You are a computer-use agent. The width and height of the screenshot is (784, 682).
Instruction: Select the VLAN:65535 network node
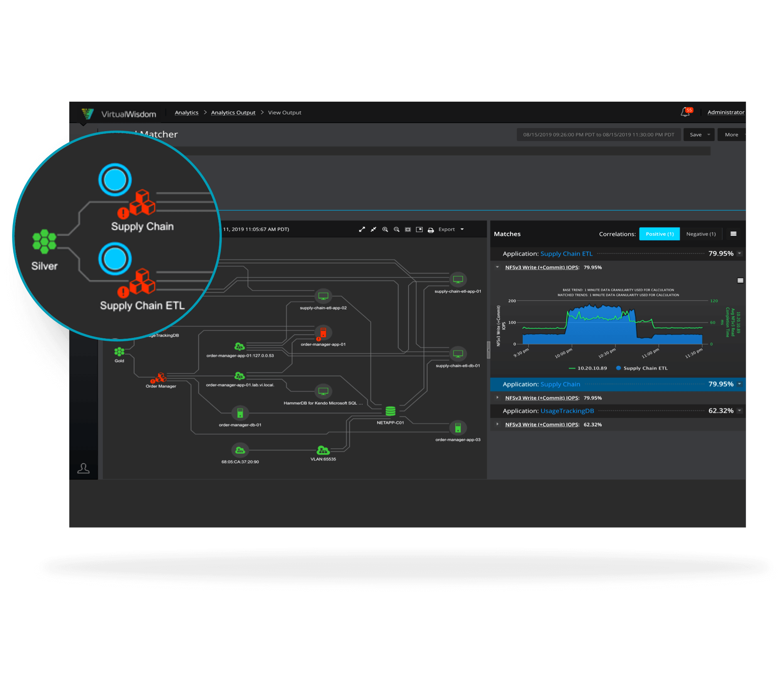tap(323, 450)
